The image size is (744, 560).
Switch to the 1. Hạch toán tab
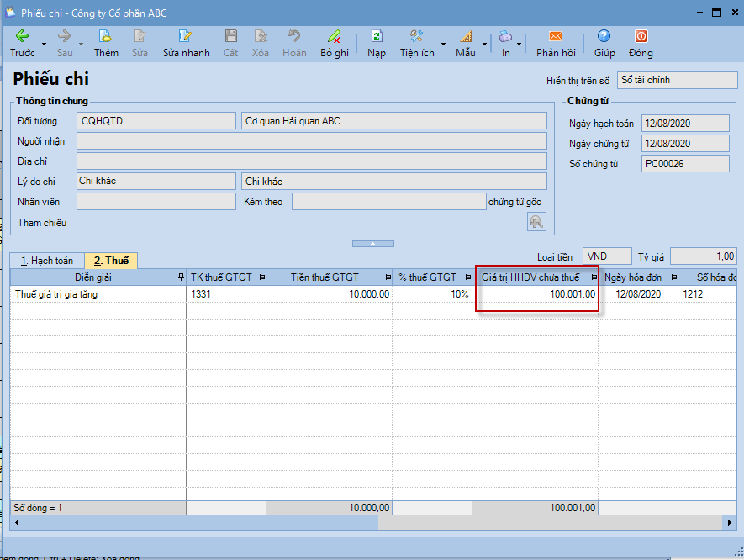click(47, 261)
